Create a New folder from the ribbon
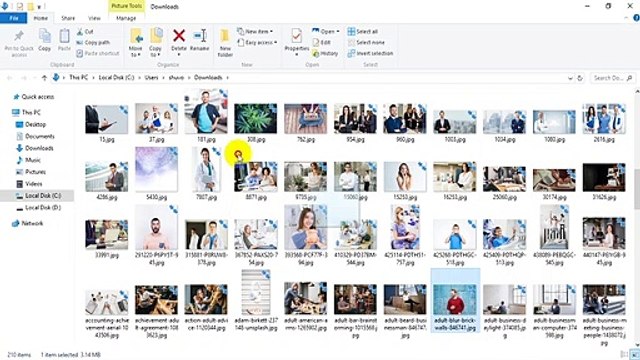The width and height of the screenshot is (640, 360). click(225, 42)
